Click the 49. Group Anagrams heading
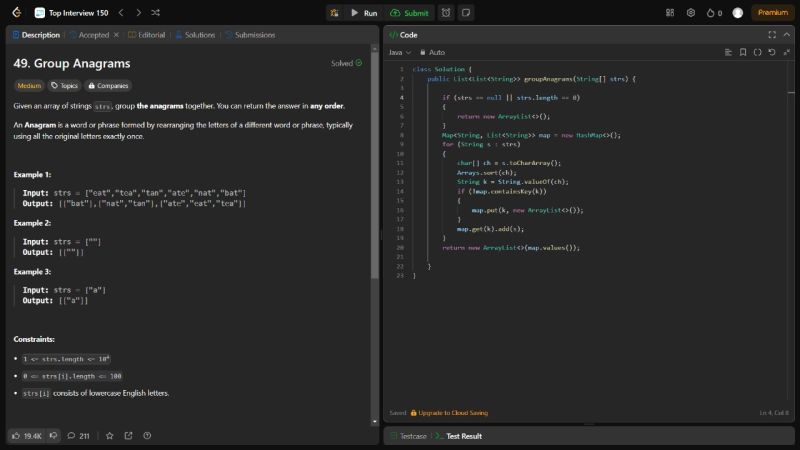800x450 pixels. 72,63
